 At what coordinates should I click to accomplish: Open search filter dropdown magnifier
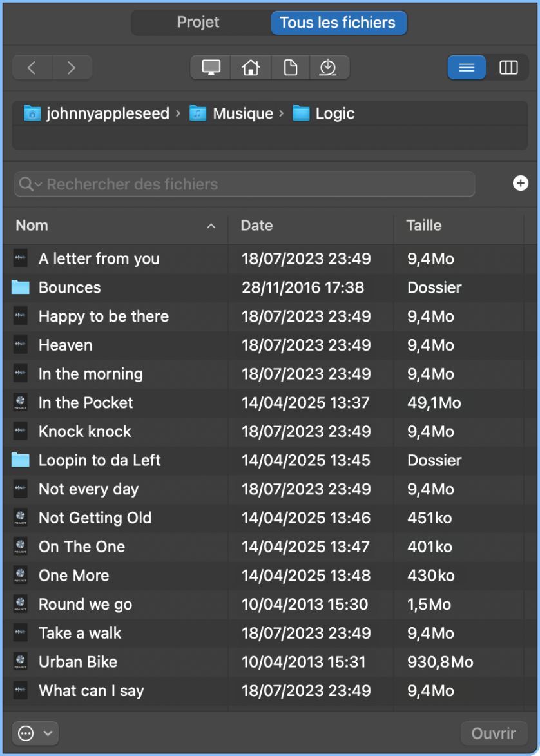click(x=30, y=184)
